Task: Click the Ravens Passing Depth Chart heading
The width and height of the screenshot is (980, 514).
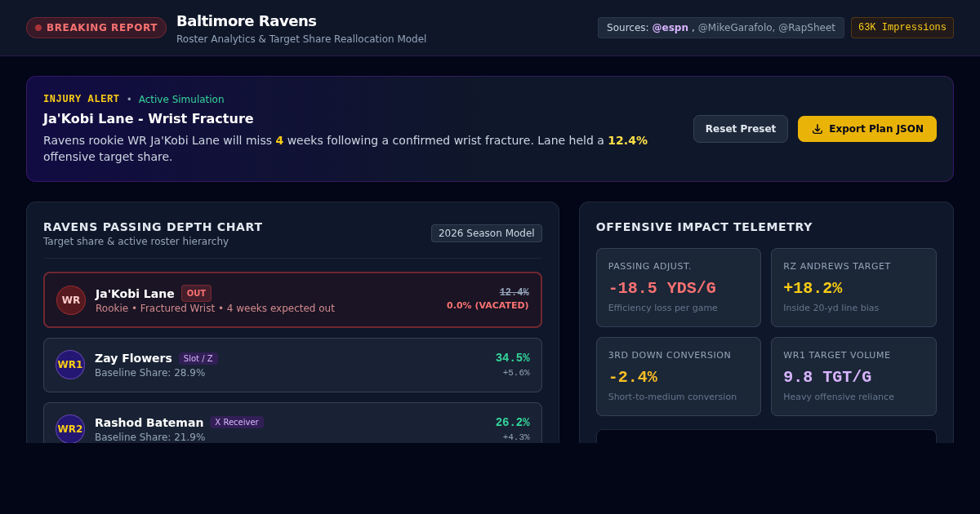Action: point(153,227)
